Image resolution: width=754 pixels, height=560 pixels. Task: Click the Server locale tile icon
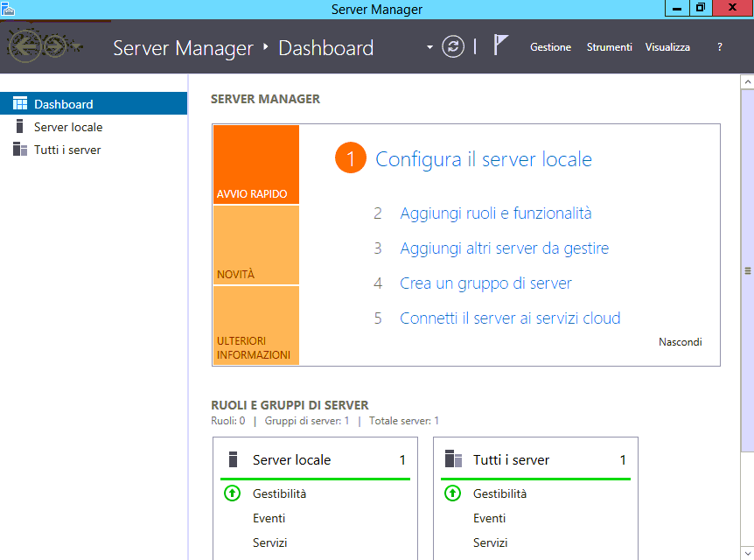(x=234, y=459)
